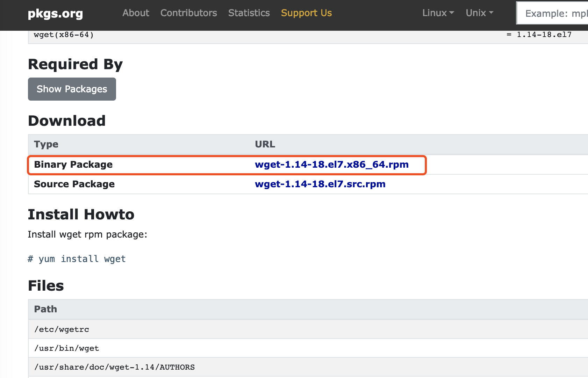Go to the About page
Screen dimensions: 588x378
click(x=136, y=13)
